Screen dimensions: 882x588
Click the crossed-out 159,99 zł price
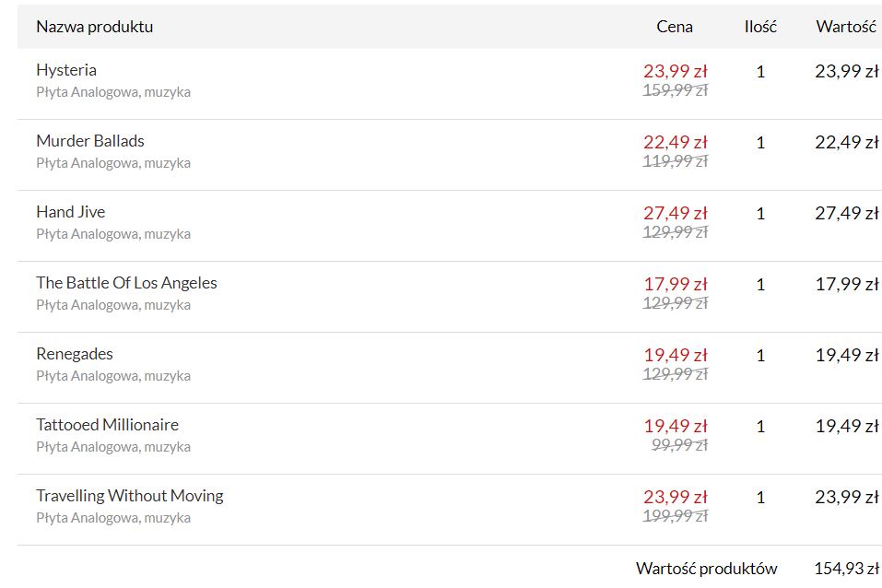point(675,90)
